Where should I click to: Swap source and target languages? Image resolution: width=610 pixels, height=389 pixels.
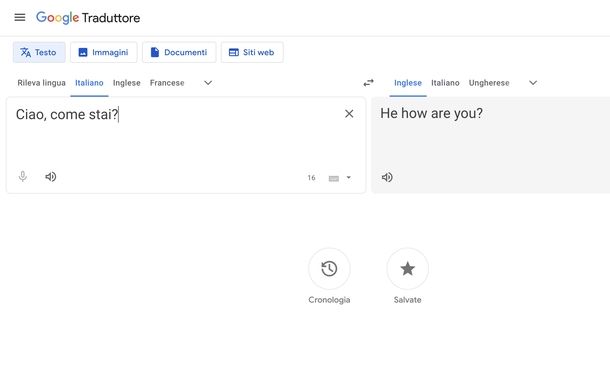[x=368, y=83]
